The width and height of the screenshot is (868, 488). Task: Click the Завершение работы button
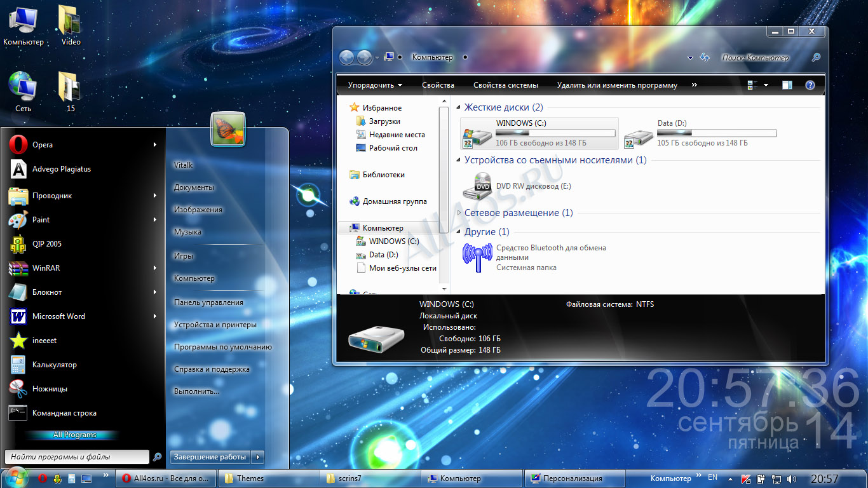tap(210, 457)
